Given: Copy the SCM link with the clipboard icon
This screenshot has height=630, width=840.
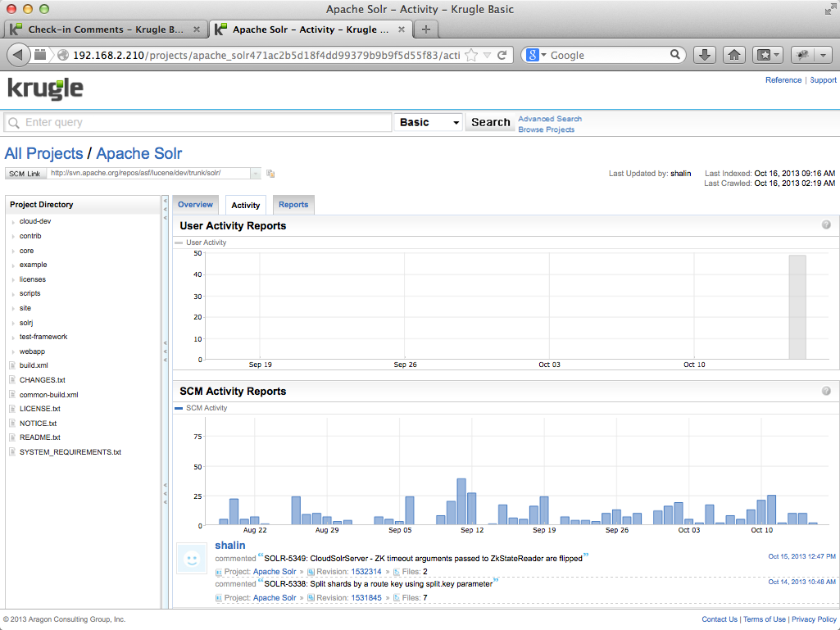Looking at the screenshot, I should point(270,173).
